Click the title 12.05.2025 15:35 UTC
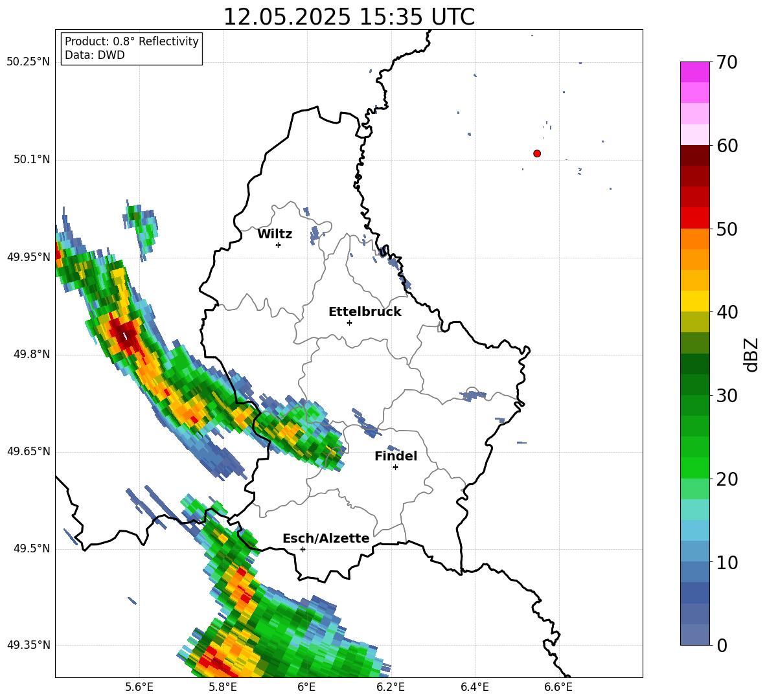The height and width of the screenshot is (700, 767). (x=349, y=17)
